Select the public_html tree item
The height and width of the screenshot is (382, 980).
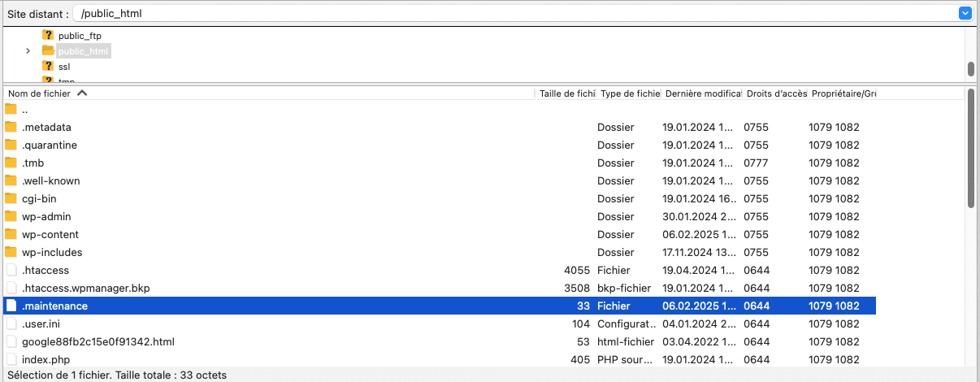83,51
